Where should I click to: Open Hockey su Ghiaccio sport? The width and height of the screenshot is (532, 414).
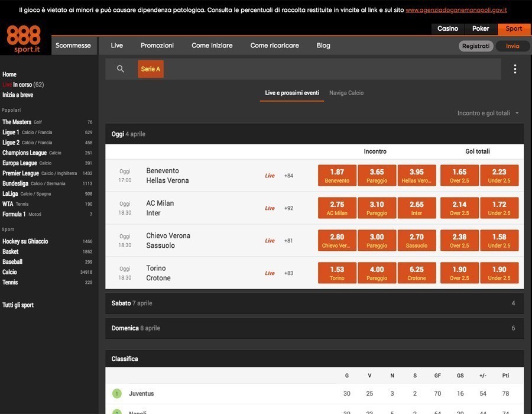[x=47, y=241]
